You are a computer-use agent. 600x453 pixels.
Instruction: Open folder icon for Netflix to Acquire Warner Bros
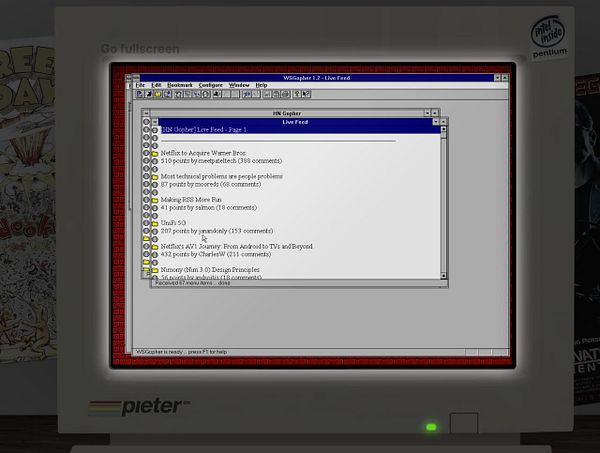click(x=155, y=153)
